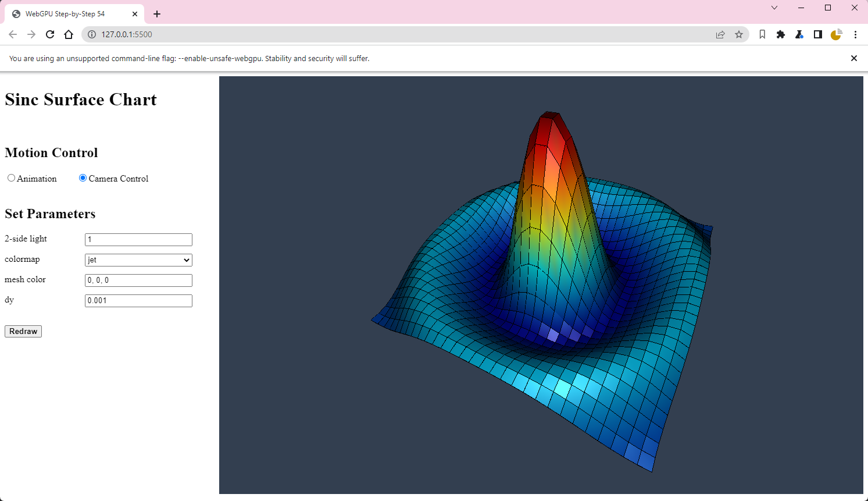Focus the 2-side light input field
Image resolution: width=868 pixels, height=501 pixels.
pyautogui.click(x=138, y=240)
